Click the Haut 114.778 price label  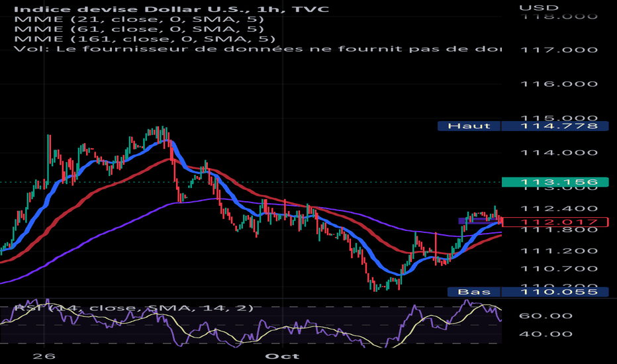click(523, 126)
